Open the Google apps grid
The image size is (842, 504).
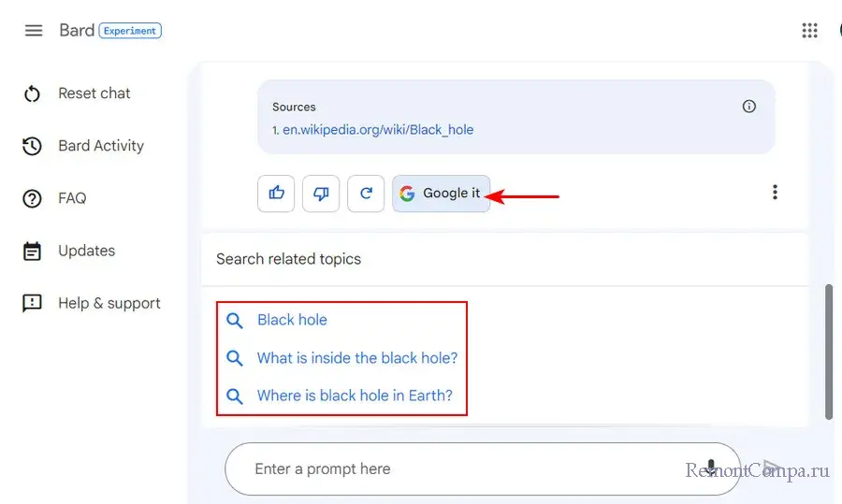pyautogui.click(x=810, y=30)
